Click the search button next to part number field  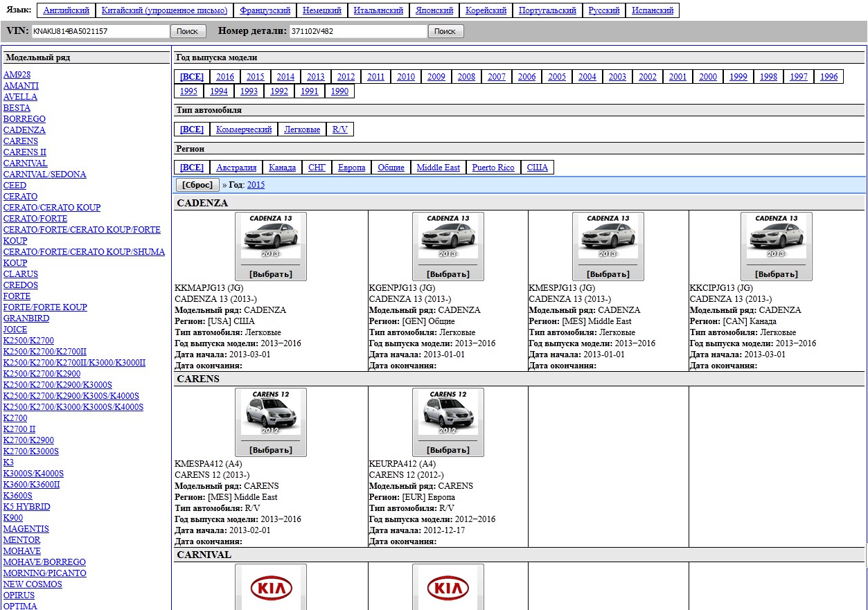(445, 31)
